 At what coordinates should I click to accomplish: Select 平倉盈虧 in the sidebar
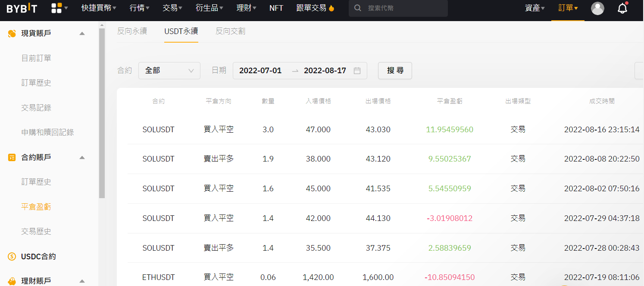point(36,207)
